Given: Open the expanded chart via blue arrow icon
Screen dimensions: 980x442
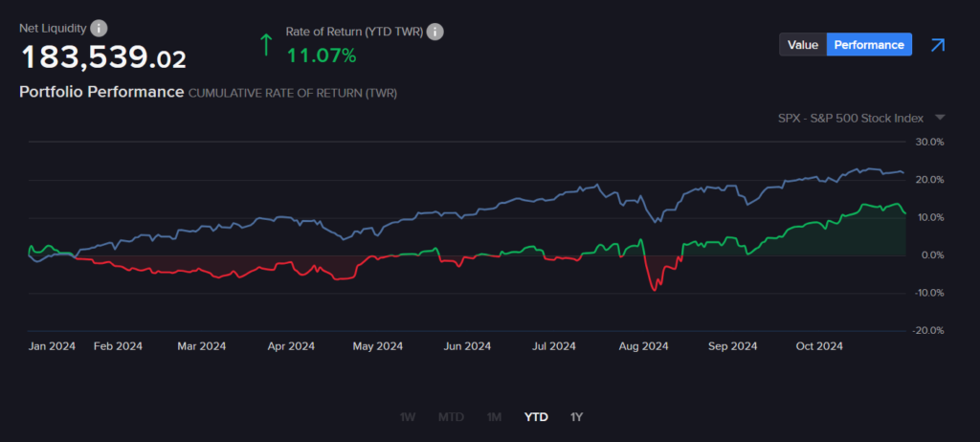Looking at the screenshot, I should click(938, 45).
